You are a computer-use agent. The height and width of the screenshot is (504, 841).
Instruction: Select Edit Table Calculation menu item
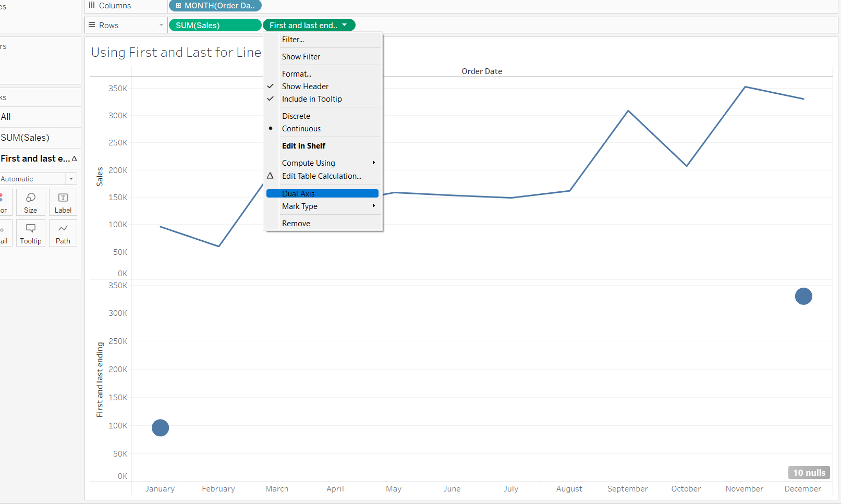tap(321, 176)
